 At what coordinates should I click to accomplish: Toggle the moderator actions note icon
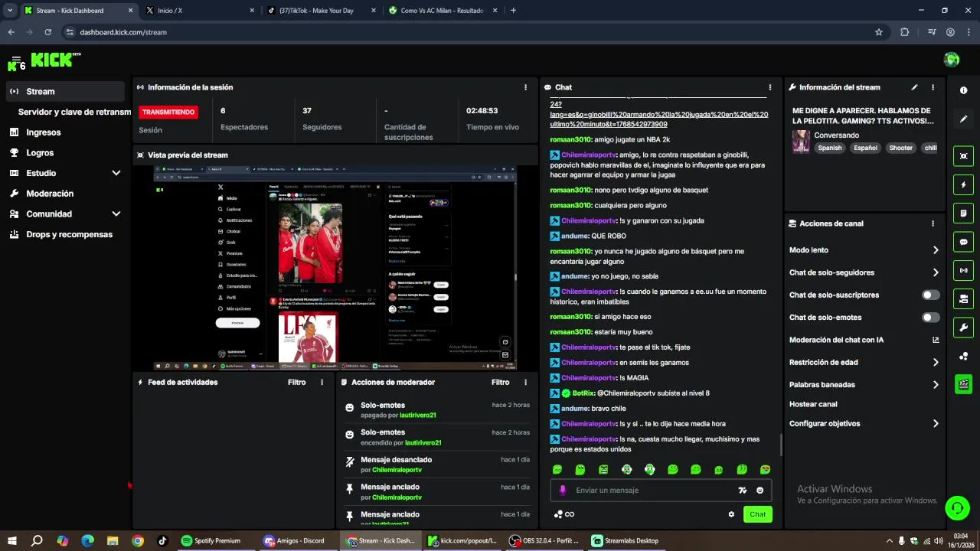coord(963,213)
